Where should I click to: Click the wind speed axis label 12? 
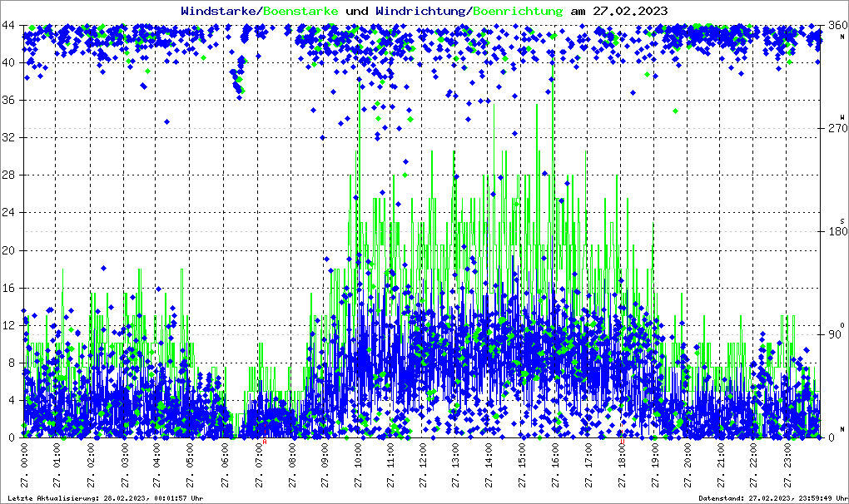coord(8,325)
